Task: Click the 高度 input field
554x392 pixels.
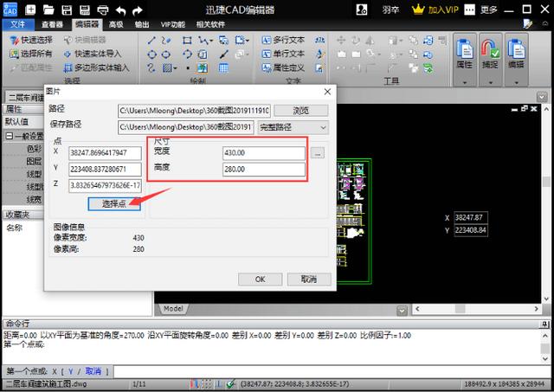Action: [263, 169]
